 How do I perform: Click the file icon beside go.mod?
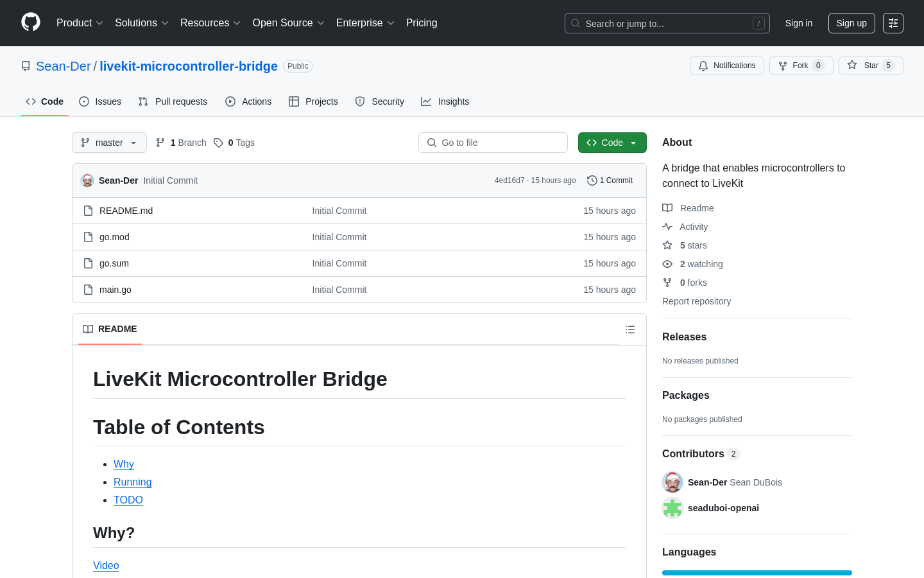89,237
